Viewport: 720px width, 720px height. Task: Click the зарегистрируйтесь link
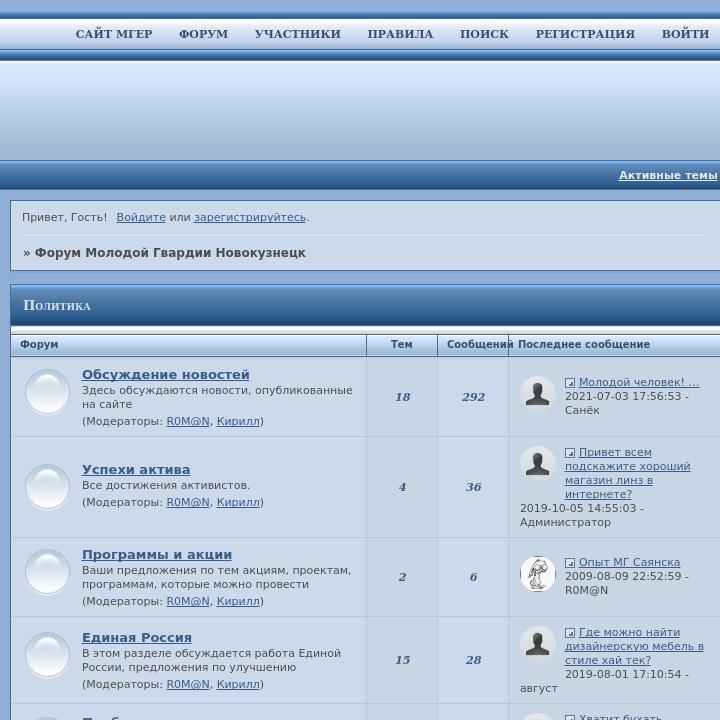[250, 217]
